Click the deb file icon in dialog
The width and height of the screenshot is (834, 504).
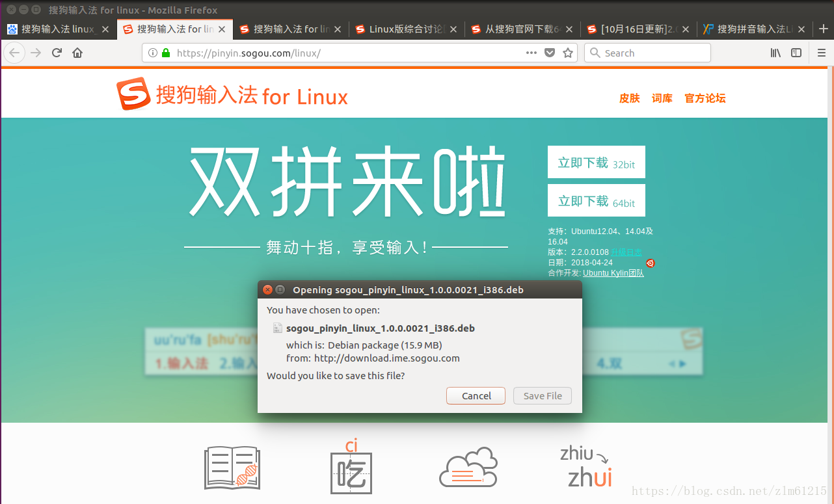(x=277, y=328)
